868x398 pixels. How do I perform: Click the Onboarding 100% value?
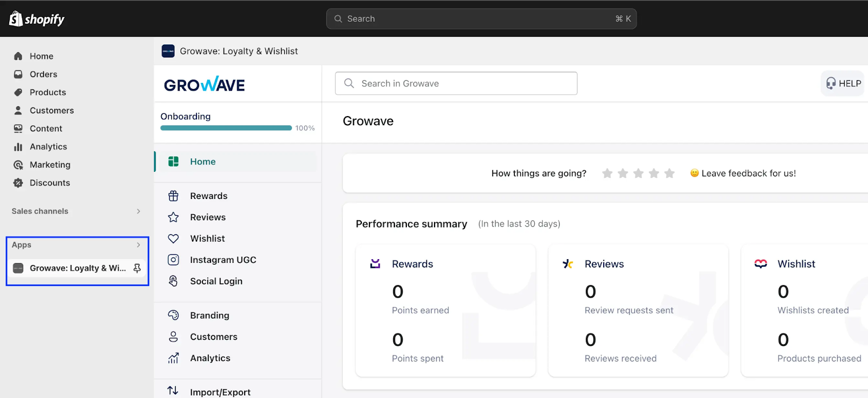[305, 128]
